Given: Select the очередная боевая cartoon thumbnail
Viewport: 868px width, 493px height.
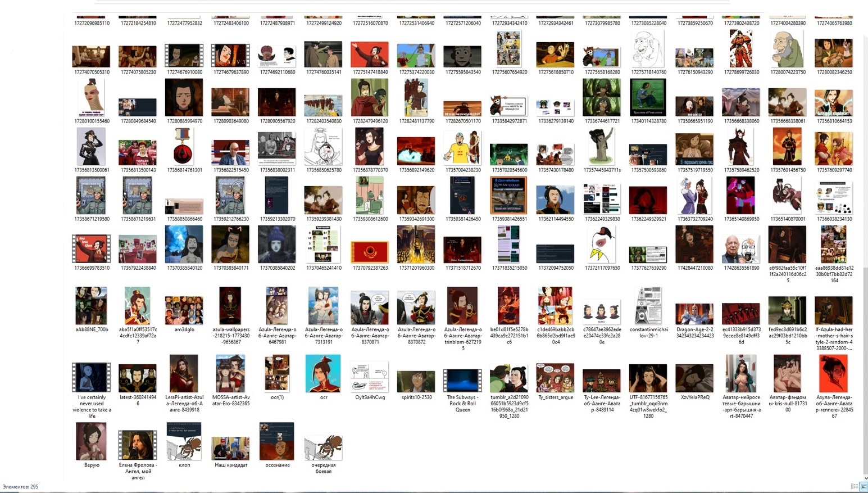Looking at the screenshot, I should [323, 447].
